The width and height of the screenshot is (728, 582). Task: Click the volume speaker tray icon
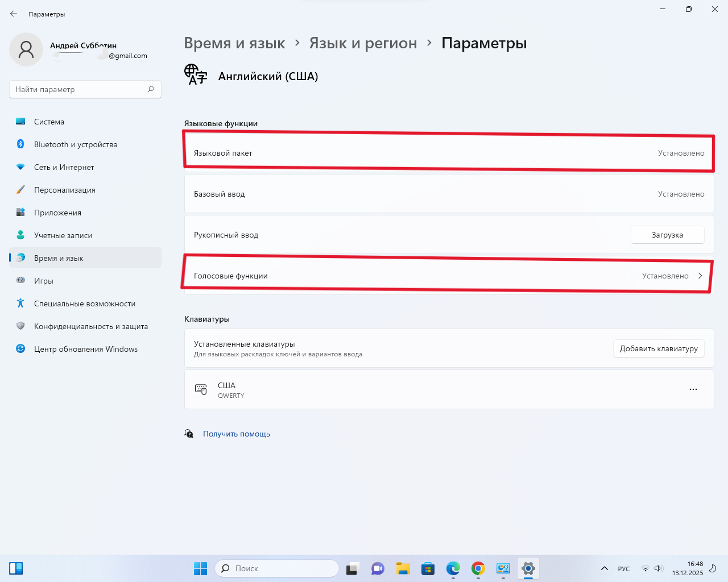[x=658, y=568]
